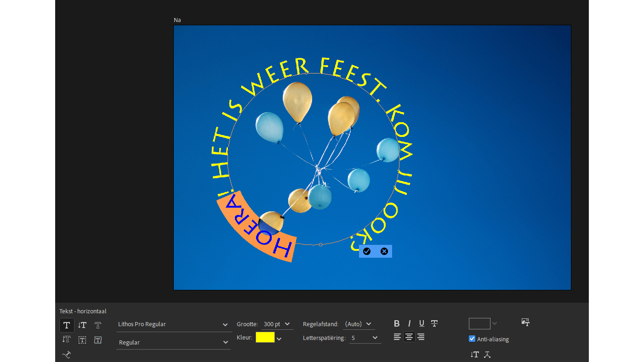Align text to the right
Screen dimensions: 644x362
[x=421, y=337]
